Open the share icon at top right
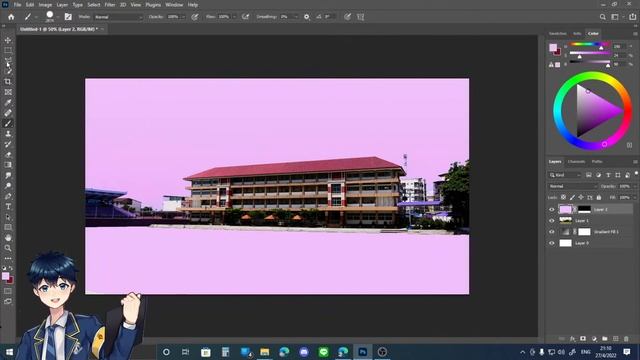The height and width of the screenshot is (360, 640). click(632, 17)
